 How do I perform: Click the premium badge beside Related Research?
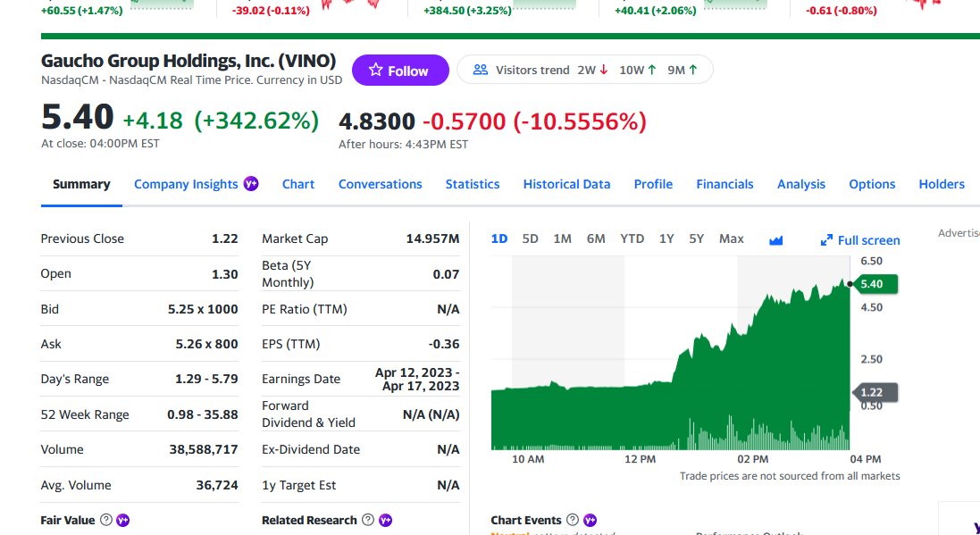(x=386, y=520)
